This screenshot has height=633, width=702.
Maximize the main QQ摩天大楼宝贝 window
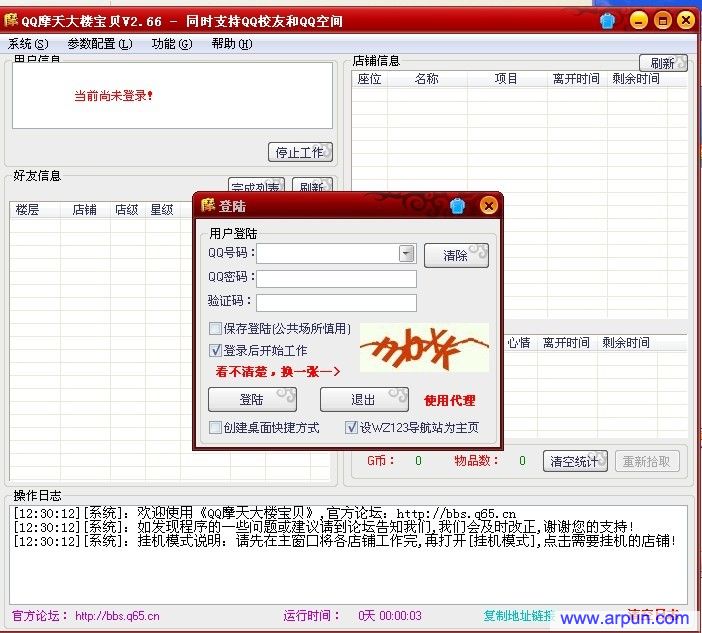(663, 20)
